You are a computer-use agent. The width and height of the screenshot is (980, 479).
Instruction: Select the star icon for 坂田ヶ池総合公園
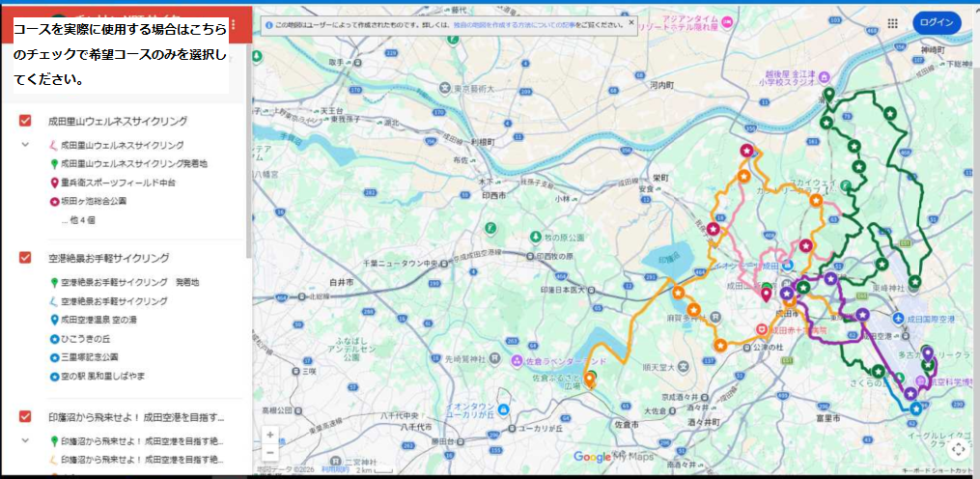click(54, 202)
